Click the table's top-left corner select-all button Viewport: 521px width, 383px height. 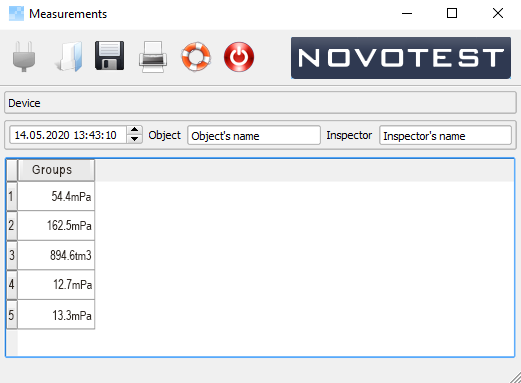pos(12,170)
